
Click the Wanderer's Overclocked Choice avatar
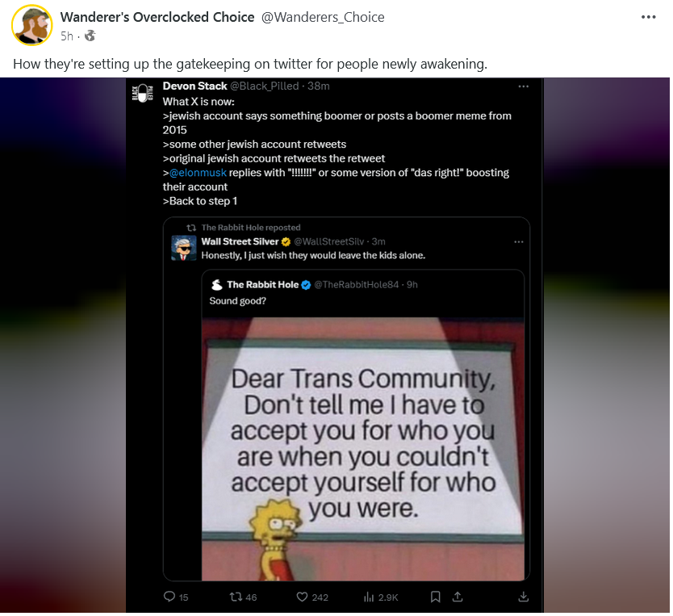(32, 25)
